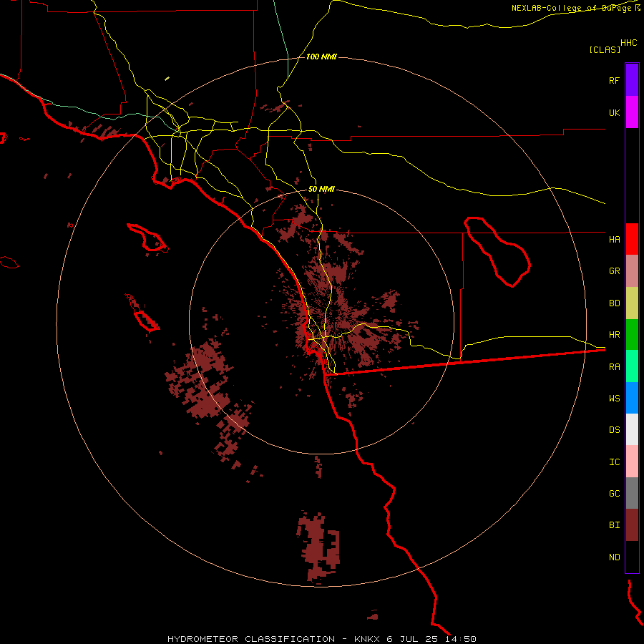
Task: Select the GR legend color block
Action: tap(632, 271)
